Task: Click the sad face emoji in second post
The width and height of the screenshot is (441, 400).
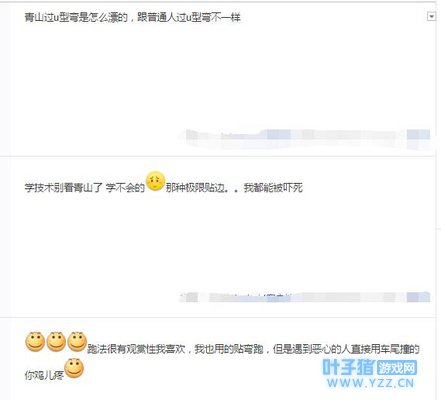Action: (x=156, y=181)
